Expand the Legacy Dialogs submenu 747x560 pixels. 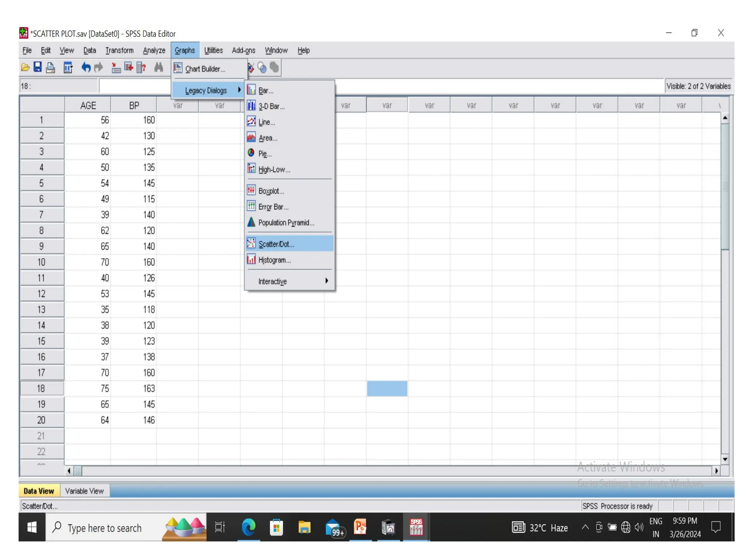pyautogui.click(x=206, y=90)
